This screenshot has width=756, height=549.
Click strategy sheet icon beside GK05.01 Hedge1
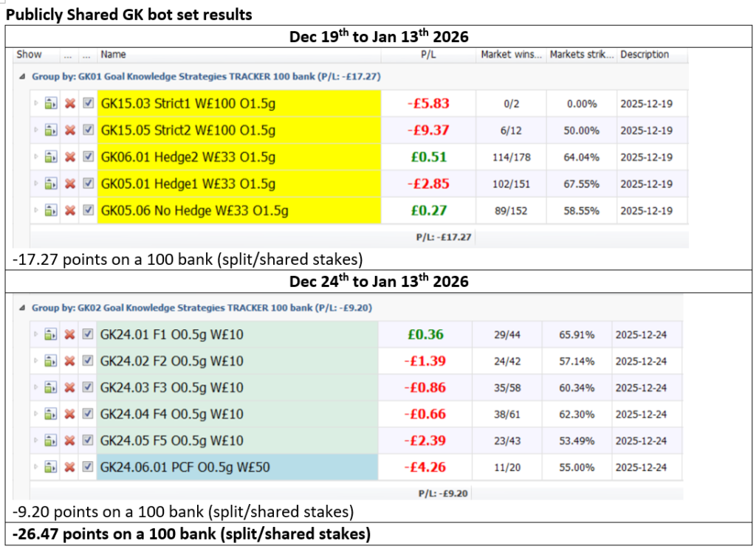(51, 184)
